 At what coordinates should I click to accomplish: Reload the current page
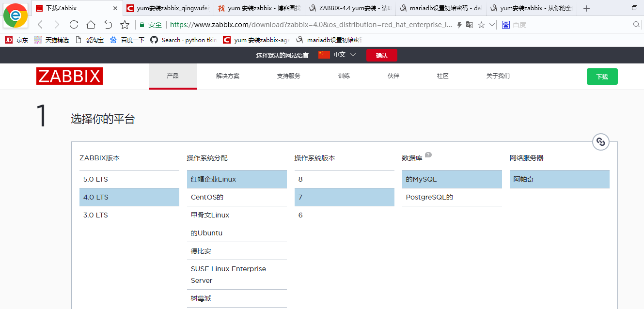(74, 25)
